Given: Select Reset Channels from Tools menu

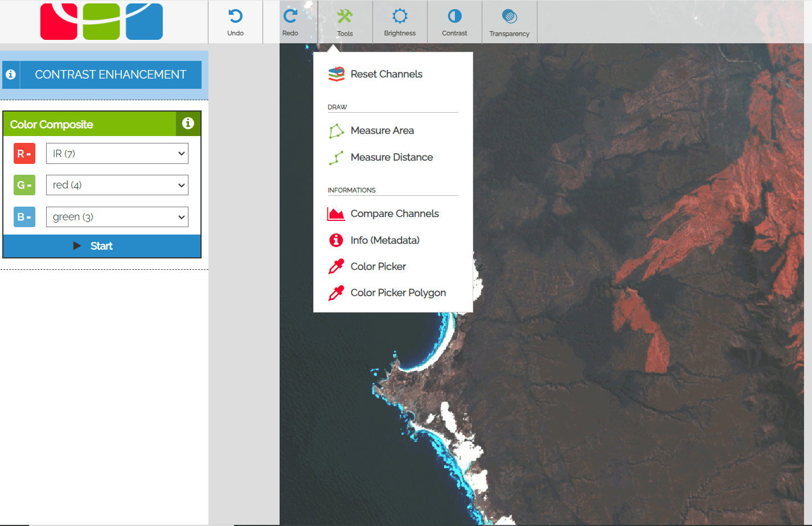Looking at the screenshot, I should click(386, 74).
